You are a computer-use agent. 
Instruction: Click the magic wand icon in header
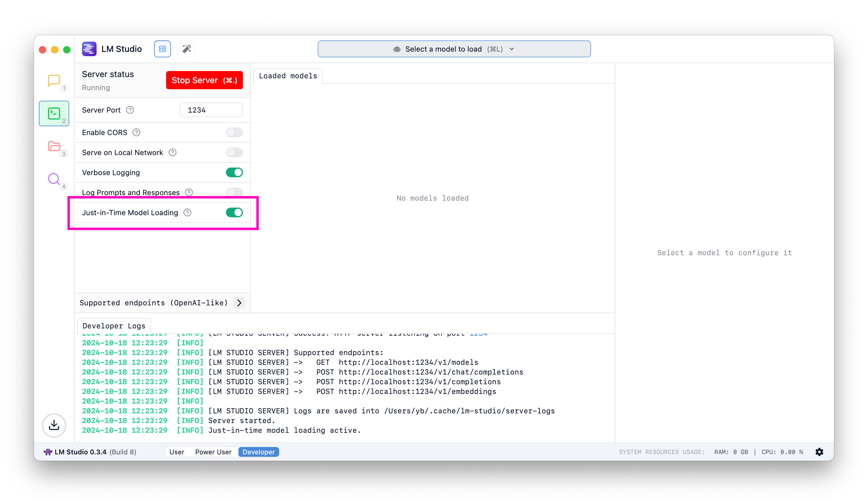[187, 49]
